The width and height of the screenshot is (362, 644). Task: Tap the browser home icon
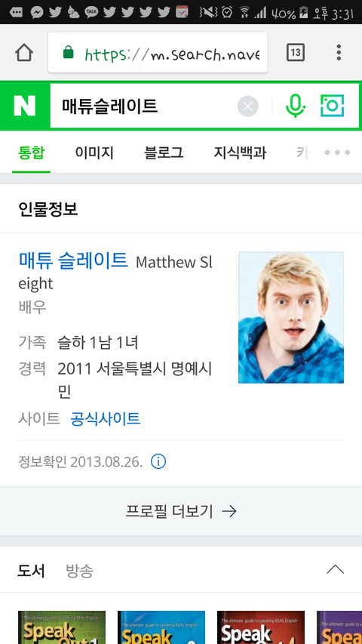click(24, 53)
